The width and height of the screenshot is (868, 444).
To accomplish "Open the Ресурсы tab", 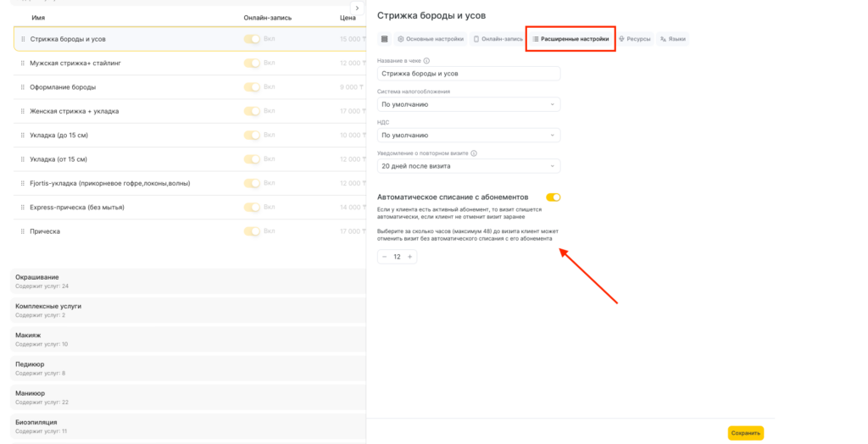I will (635, 39).
